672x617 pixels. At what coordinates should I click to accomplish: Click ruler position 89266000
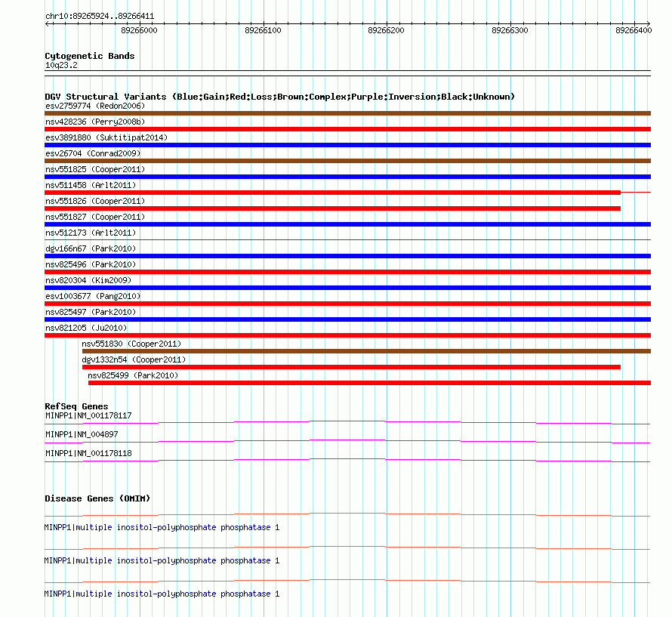[139, 30]
